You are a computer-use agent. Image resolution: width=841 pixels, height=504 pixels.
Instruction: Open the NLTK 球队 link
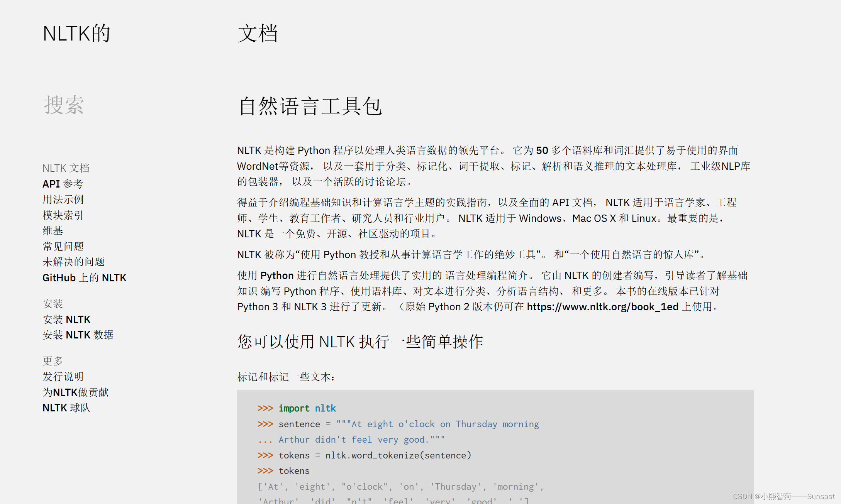[66, 408]
